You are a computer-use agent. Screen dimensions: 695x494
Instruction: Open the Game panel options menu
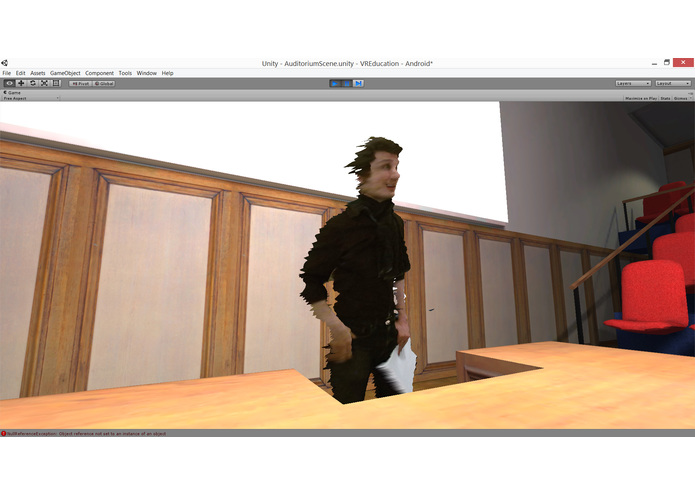click(x=690, y=93)
